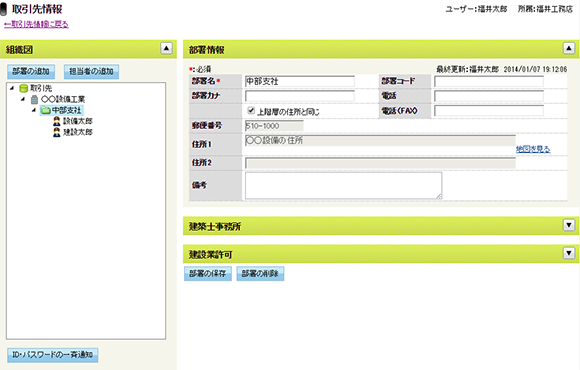Click the 建築士事務所 section header text
Image resolution: width=580 pixels, height=370 pixels.
tap(215, 226)
